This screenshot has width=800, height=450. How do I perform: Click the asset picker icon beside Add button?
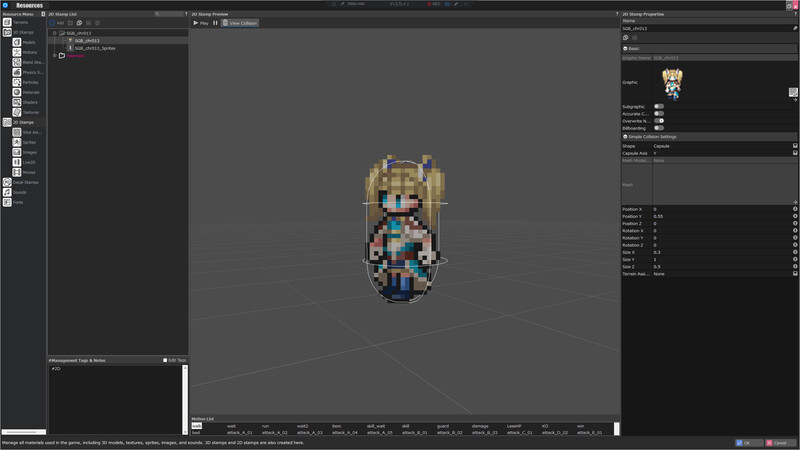pyautogui.click(x=79, y=23)
